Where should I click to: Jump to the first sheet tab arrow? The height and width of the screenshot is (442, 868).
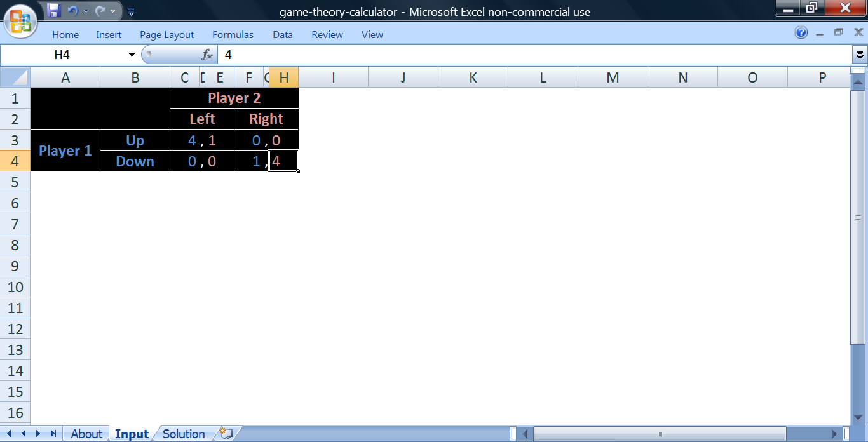click(x=9, y=434)
